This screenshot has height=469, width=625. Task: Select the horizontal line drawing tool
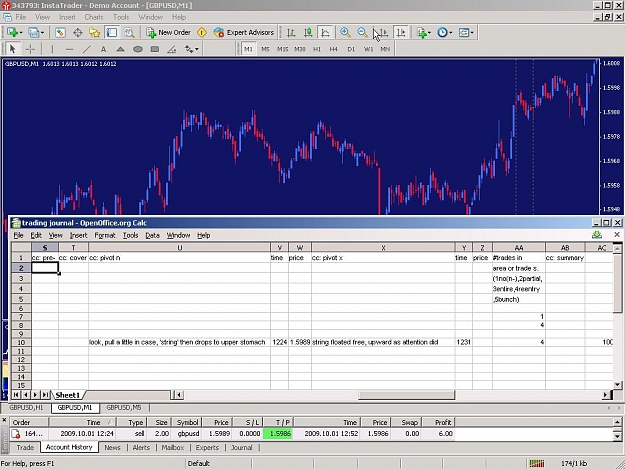[69, 49]
